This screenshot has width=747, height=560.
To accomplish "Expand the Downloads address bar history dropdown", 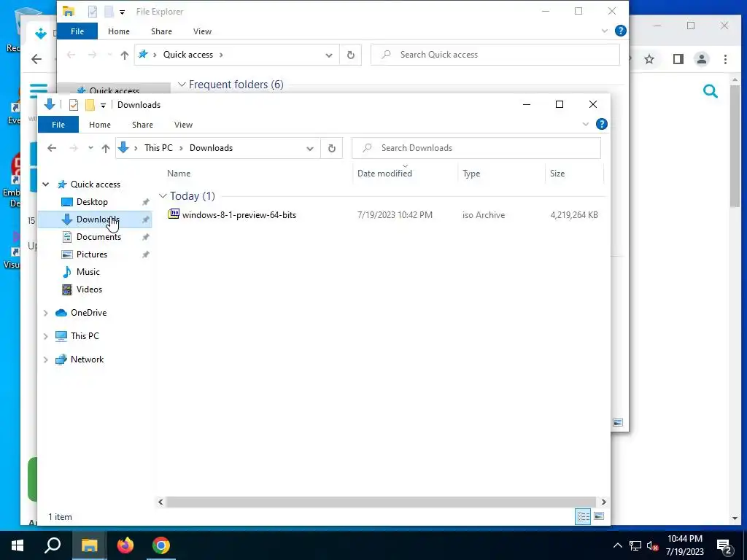I will click(309, 148).
